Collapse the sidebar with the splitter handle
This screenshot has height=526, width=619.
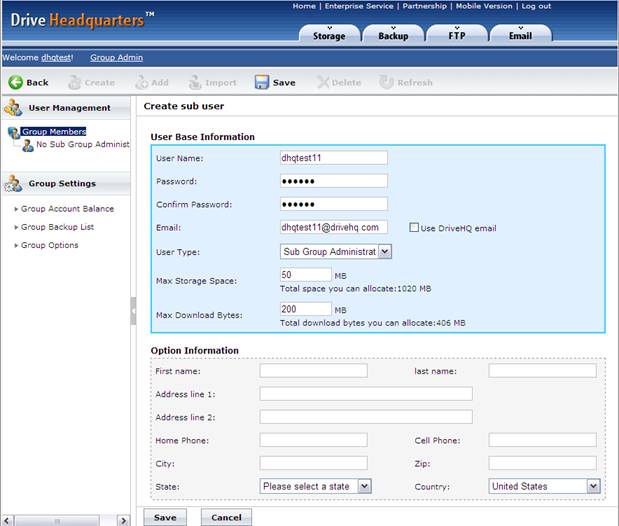point(133,311)
